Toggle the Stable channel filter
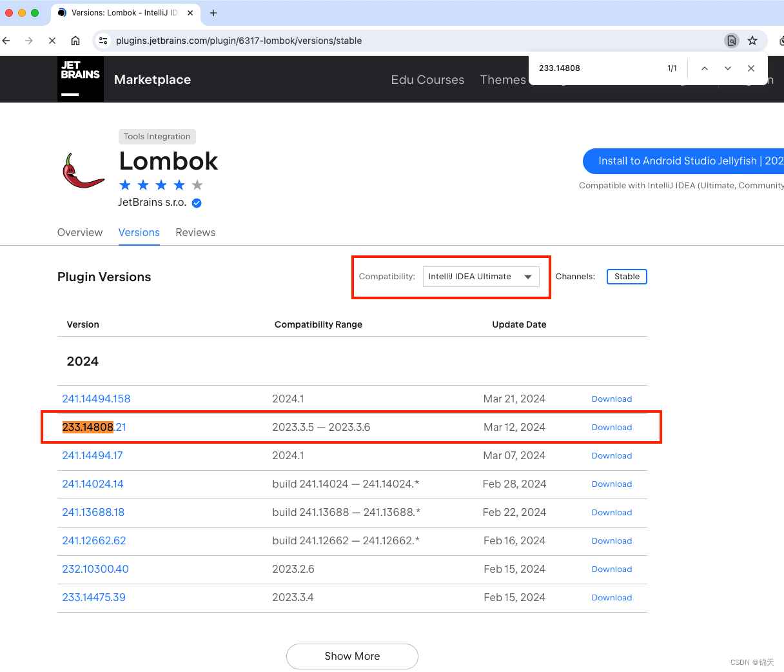 coord(627,277)
